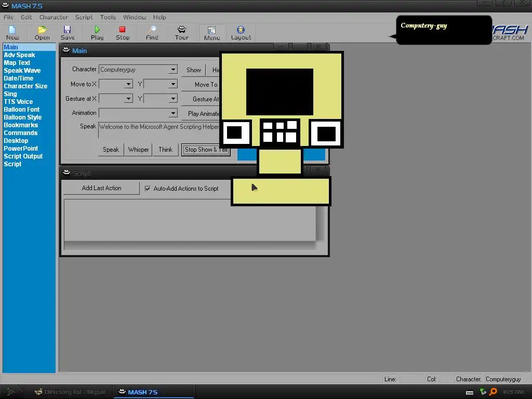This screenshot has width=532, height=399.
Task: Open the File menu
Action: pos(8,17)
